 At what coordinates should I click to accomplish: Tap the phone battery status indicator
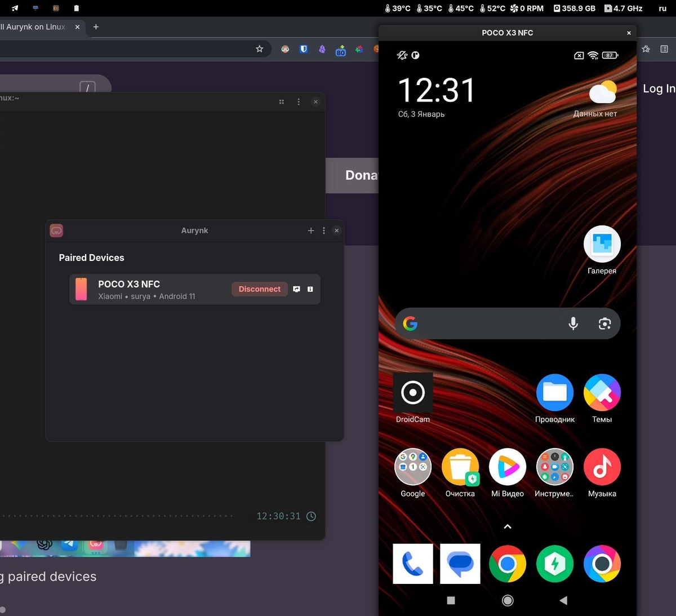(610, 55)
